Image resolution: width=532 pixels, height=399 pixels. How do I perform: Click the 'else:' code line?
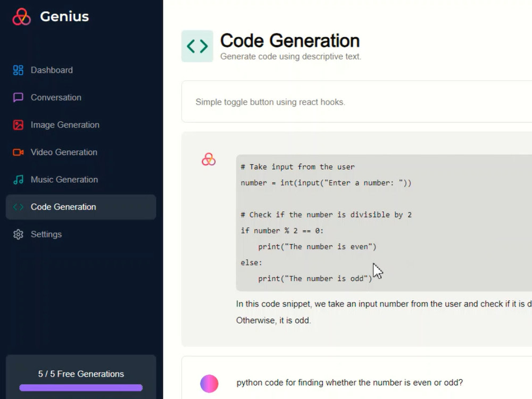click(x=252, y=263)
